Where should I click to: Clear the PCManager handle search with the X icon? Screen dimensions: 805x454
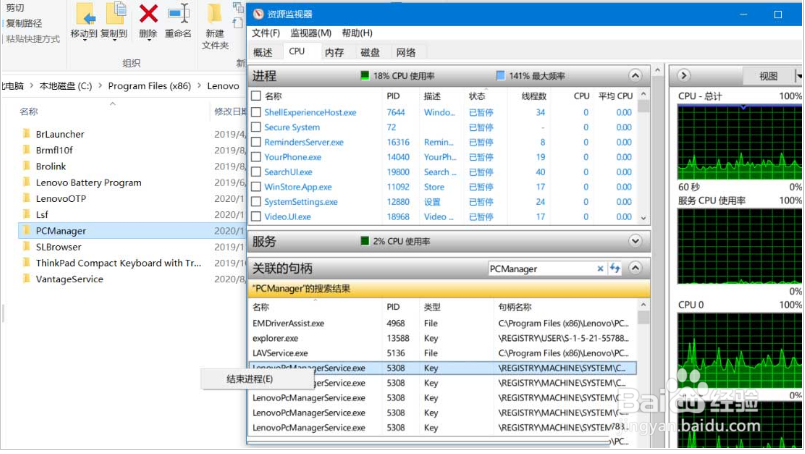600,269
